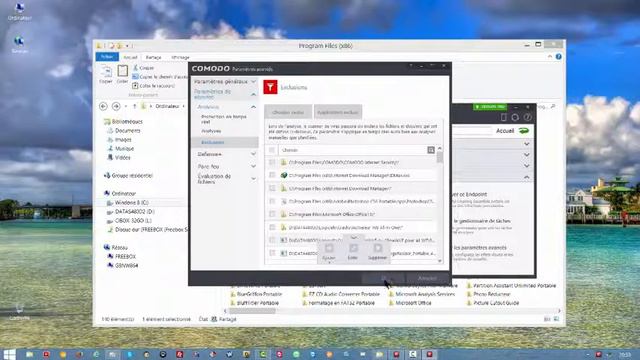Screen dimensions: 640x360
Task: Click the Editer icon in popup toolbar
Action: 353,248
